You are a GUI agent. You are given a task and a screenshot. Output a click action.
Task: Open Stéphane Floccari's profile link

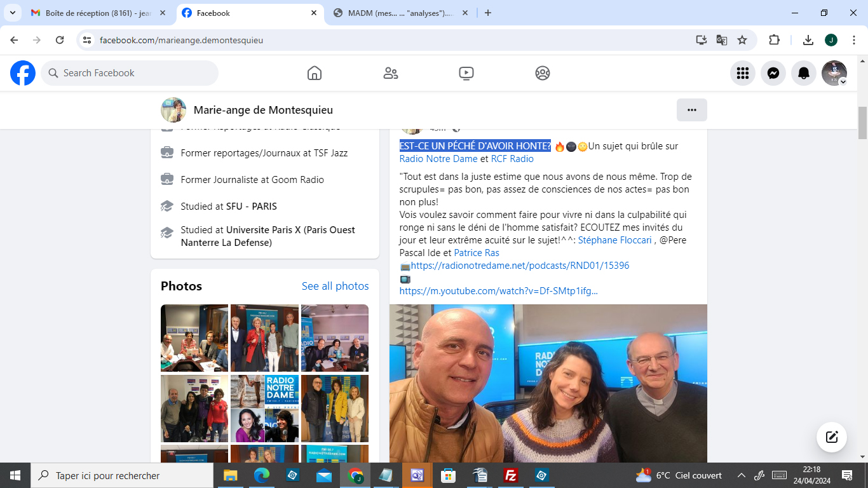(x=615, y=240)
